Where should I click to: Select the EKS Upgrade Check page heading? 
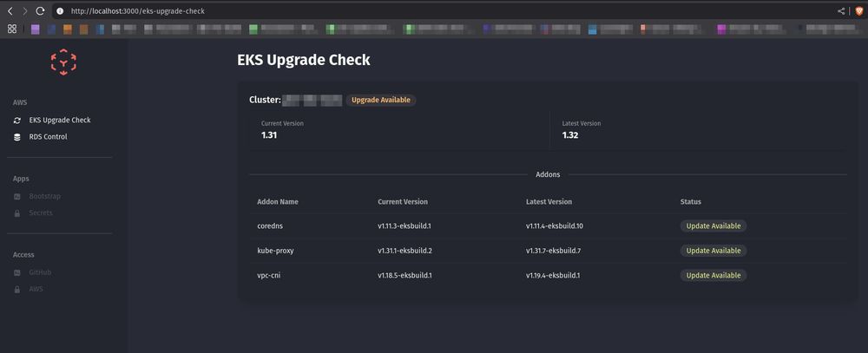point(304,60)
